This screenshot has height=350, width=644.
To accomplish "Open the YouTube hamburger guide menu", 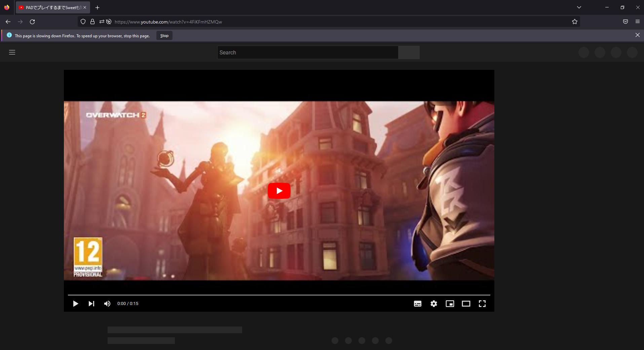I will tap(12, 52).
